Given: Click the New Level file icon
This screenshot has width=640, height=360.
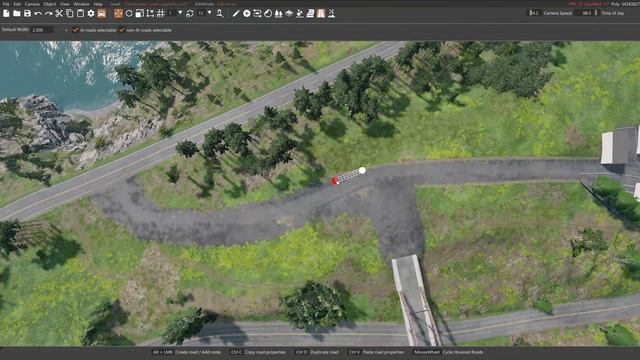Looking at the screenshot, I should pyautogui.click(x=6, y=13).
